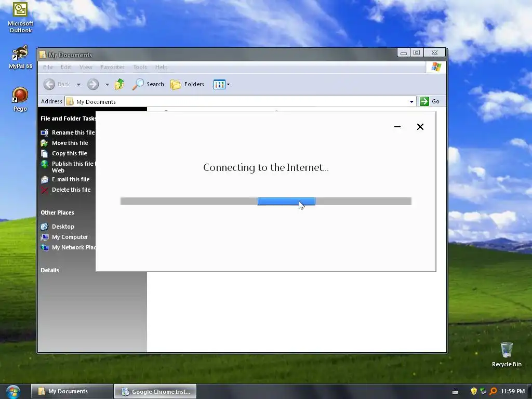Open the Views dropdown arrow
The height and width of the screenshot is (399, 532).
[x=229, y=85]
